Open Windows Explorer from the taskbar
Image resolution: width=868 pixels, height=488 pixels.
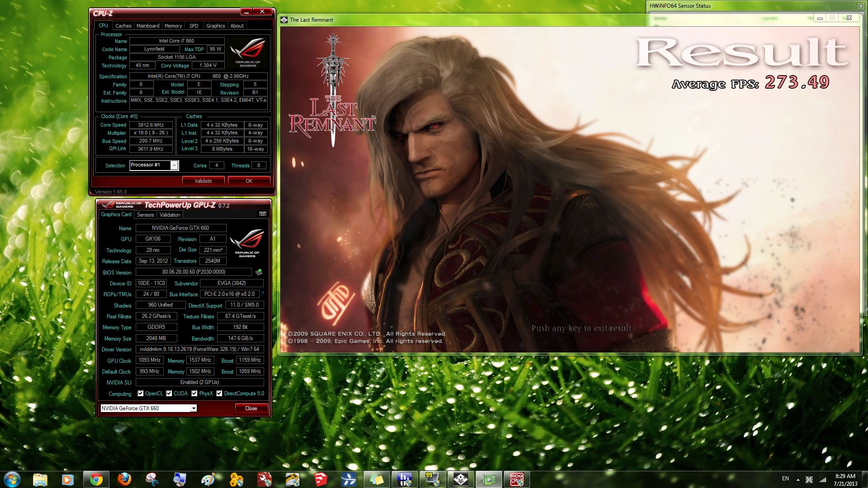(x=40, y=479)
